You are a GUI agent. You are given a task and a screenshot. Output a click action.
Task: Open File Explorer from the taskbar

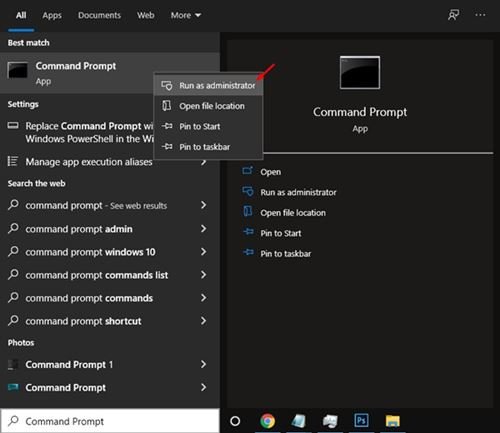[393, 421]
